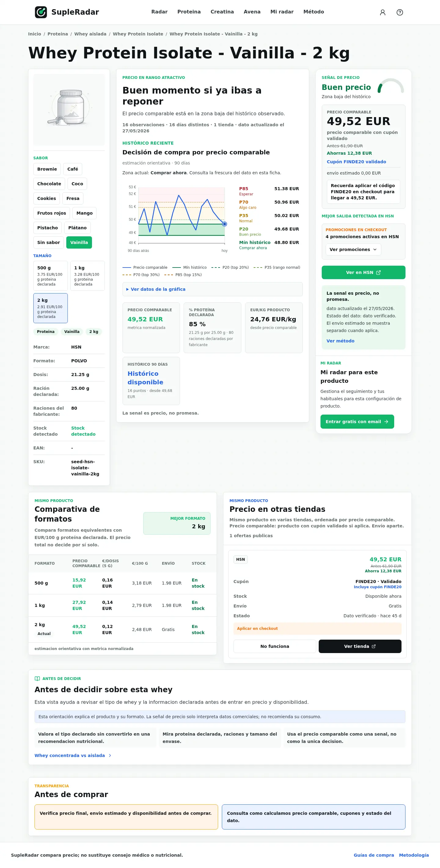
Task: Choose the Pistacho flavor
Action: [47, 228]
